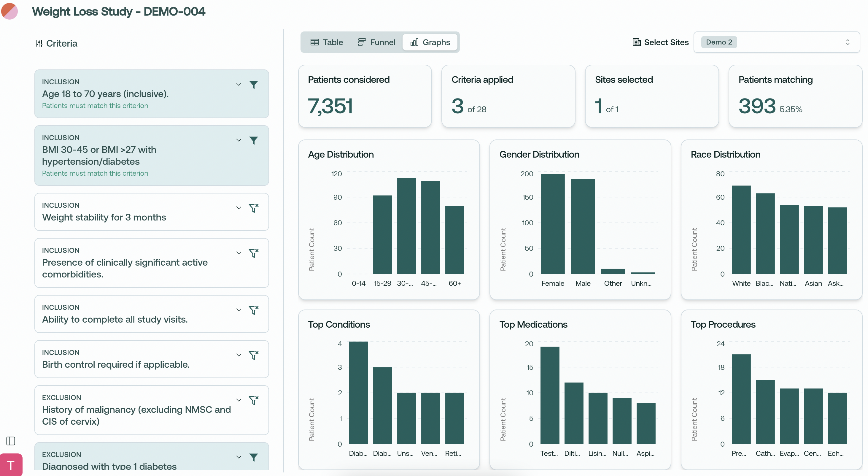Click the Criteria sliders icon
Image resolution: width=868 pixels, height=476 pixels.
(x=39, y=44)
